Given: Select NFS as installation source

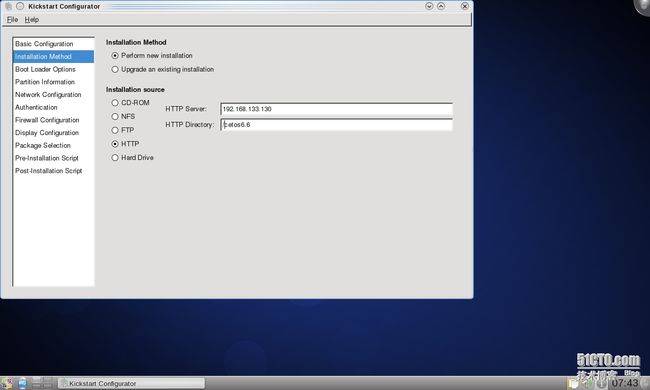Looking at the screenshot, I should (x=123, y=116).
